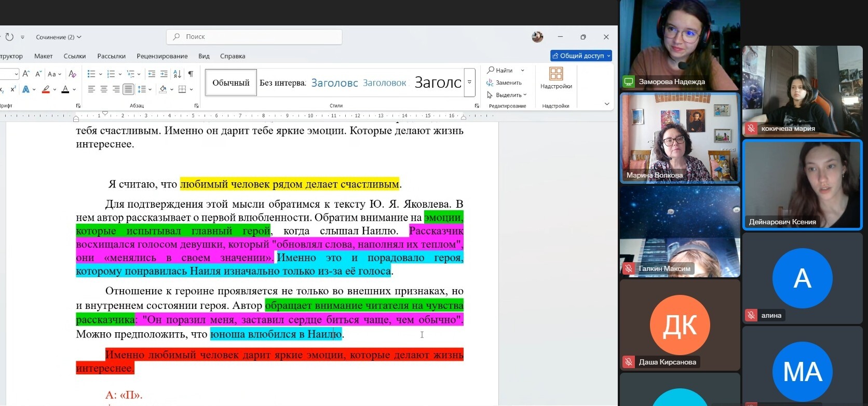Click the Общий доступ share button
868x406 pixels.
pyautogui.click(x=581, y=56)
